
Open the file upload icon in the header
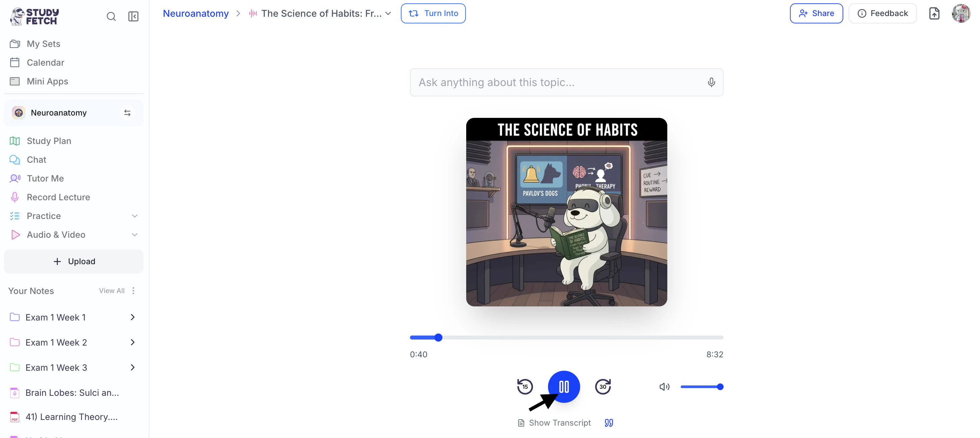[x=934, y=14]
